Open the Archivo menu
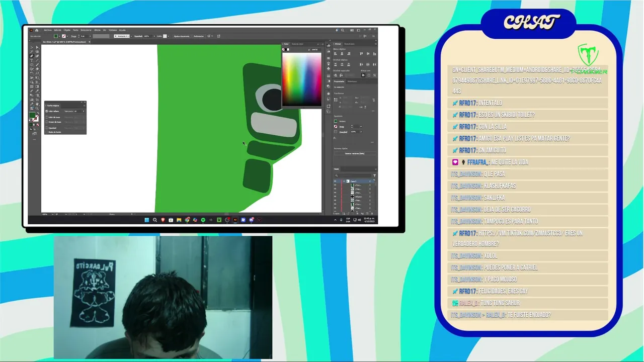The height and width of the screenshot is (362, 644). (48, 30)
